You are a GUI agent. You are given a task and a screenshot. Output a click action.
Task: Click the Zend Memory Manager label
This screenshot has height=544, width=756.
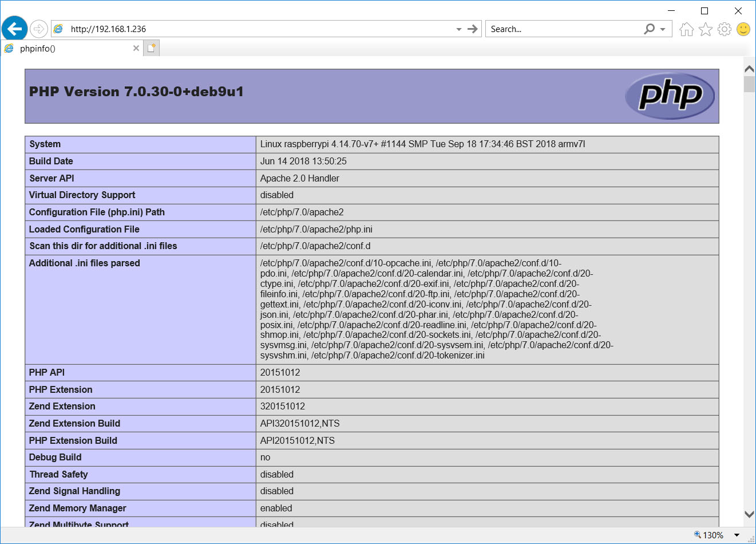tap(77, 508)
